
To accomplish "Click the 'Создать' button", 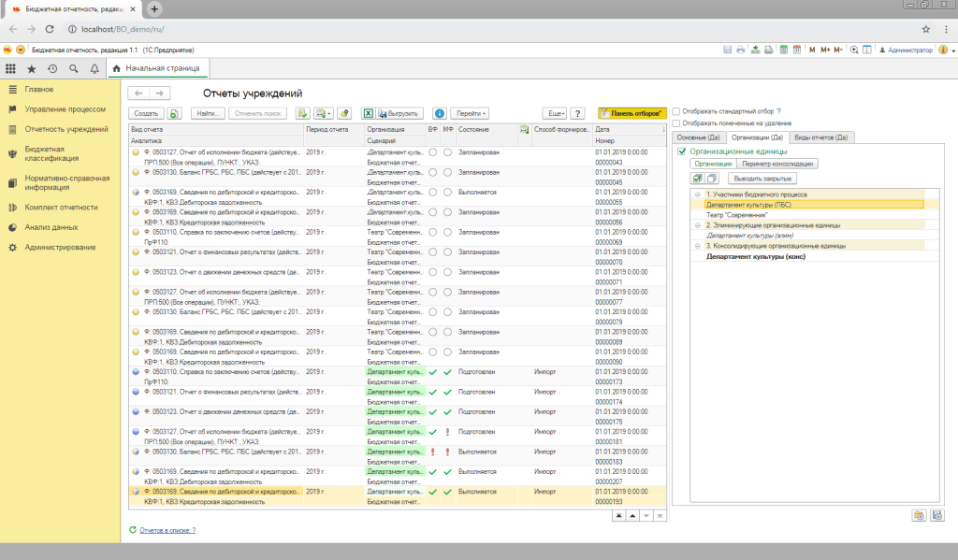I will [147, 113].
